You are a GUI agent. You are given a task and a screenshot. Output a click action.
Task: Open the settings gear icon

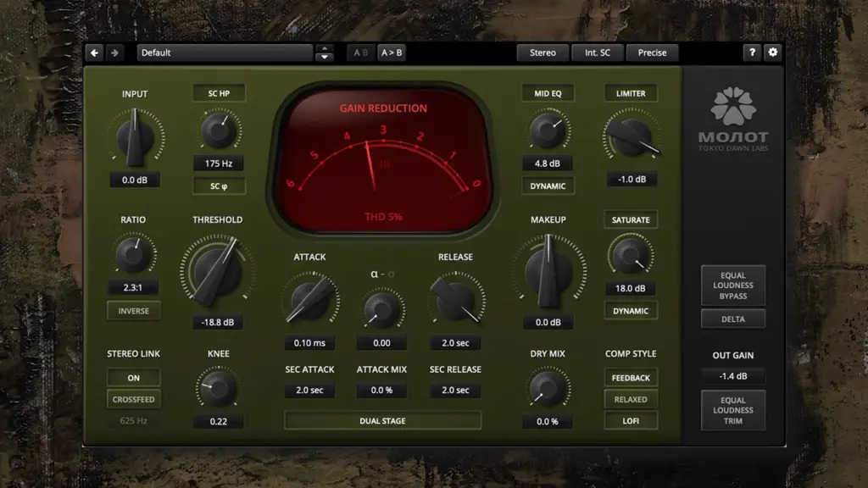(773, 53)
